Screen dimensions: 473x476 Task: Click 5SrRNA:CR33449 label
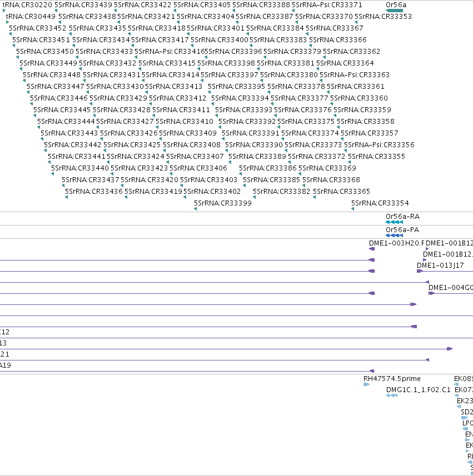point(48,63)
